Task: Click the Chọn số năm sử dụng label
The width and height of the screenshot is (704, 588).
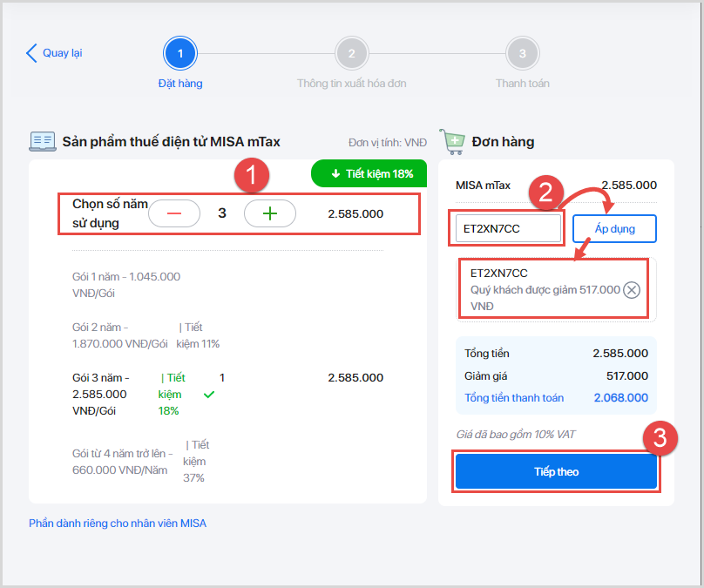Action: [x=110, y=213]
